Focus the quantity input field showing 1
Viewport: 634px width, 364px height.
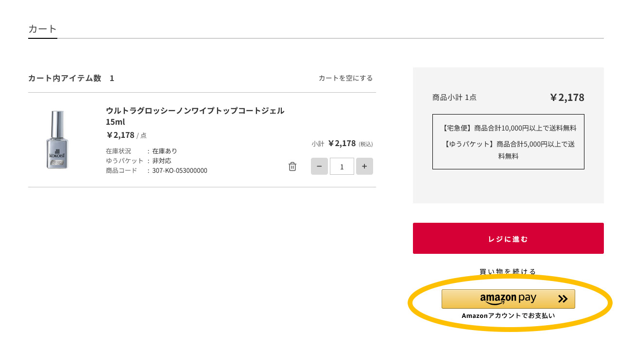coord(342,166)
